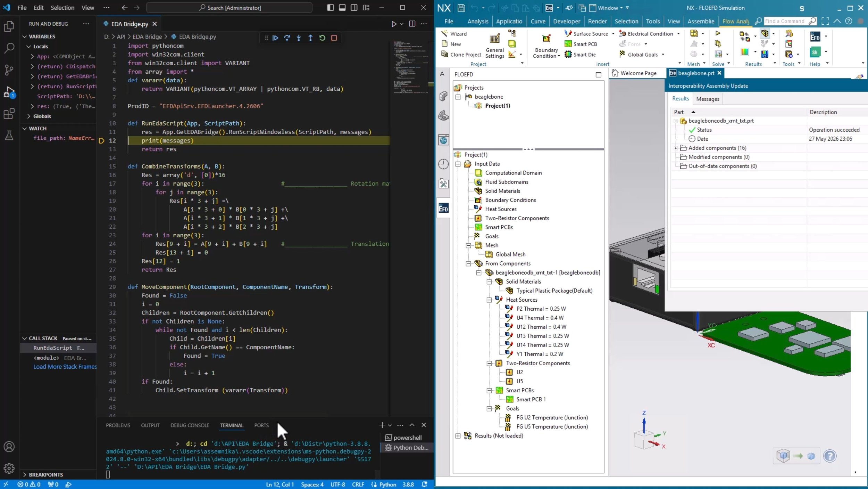Expand the Globals variables scope

point(29,116)
